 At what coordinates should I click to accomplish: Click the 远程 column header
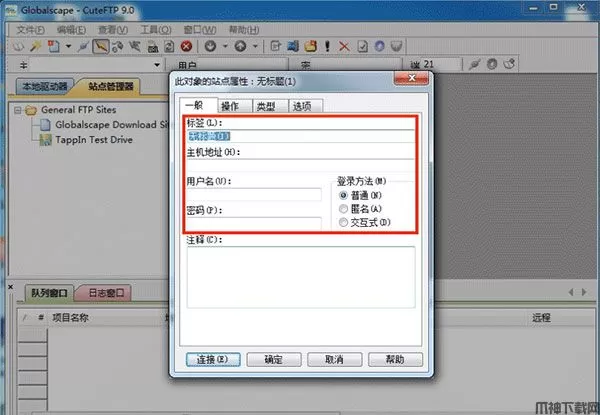[x=541, y=317]
